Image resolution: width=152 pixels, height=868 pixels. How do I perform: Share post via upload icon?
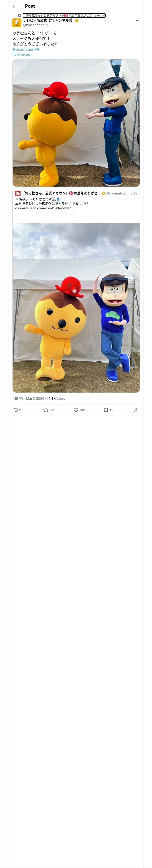coord(136,410)
